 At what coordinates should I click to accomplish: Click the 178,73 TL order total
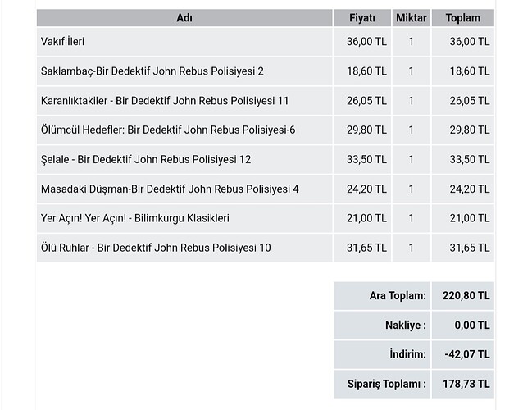pos(466,385)
